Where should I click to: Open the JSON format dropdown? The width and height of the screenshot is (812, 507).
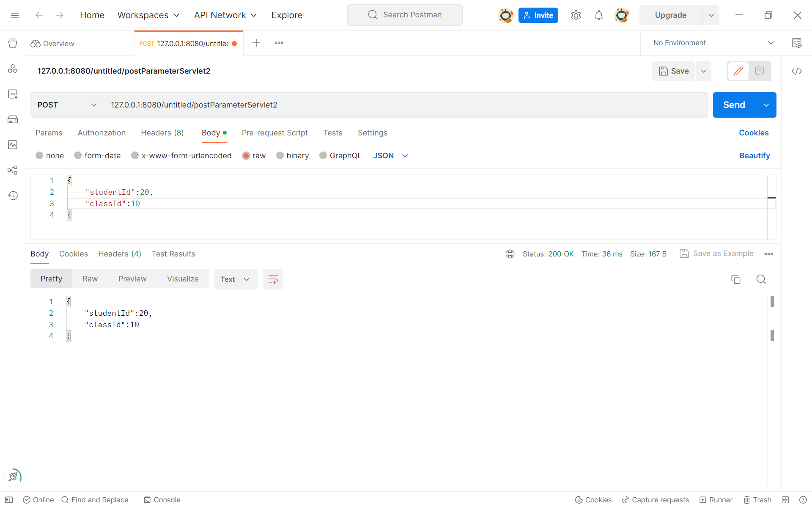(390, 156)
